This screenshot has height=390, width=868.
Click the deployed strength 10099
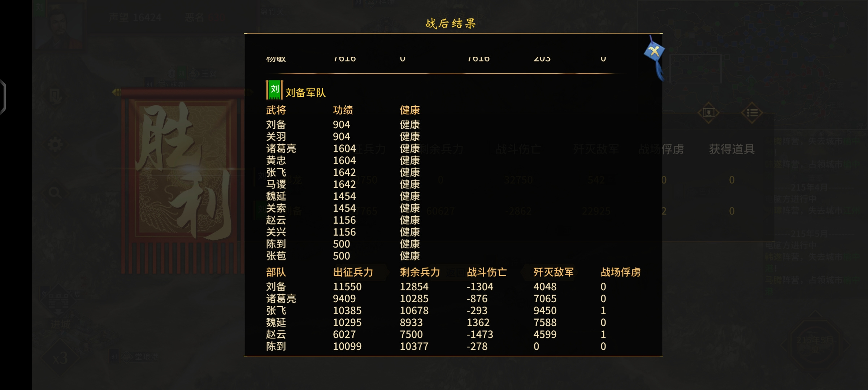pyautogui.click(x=347, y=346)
